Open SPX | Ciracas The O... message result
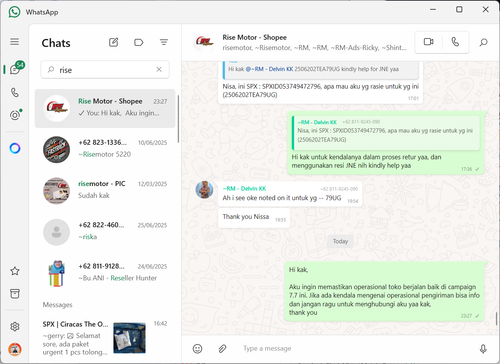 [x=105, y=338]
